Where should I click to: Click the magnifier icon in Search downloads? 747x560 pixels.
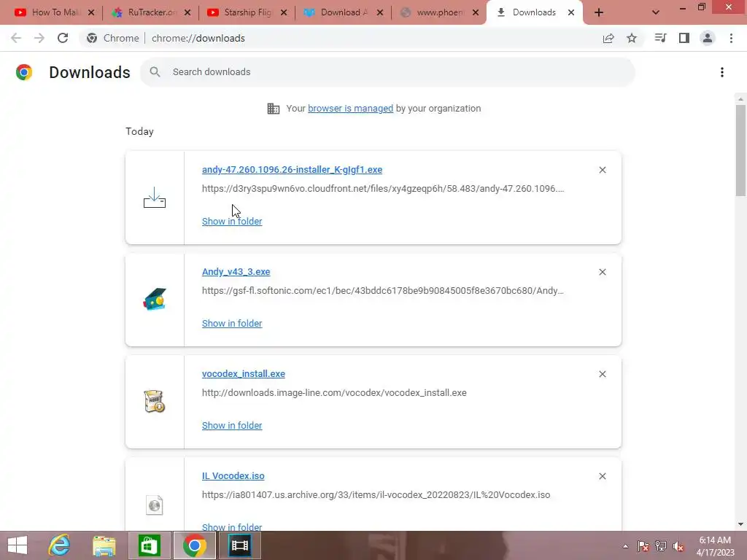155,72
